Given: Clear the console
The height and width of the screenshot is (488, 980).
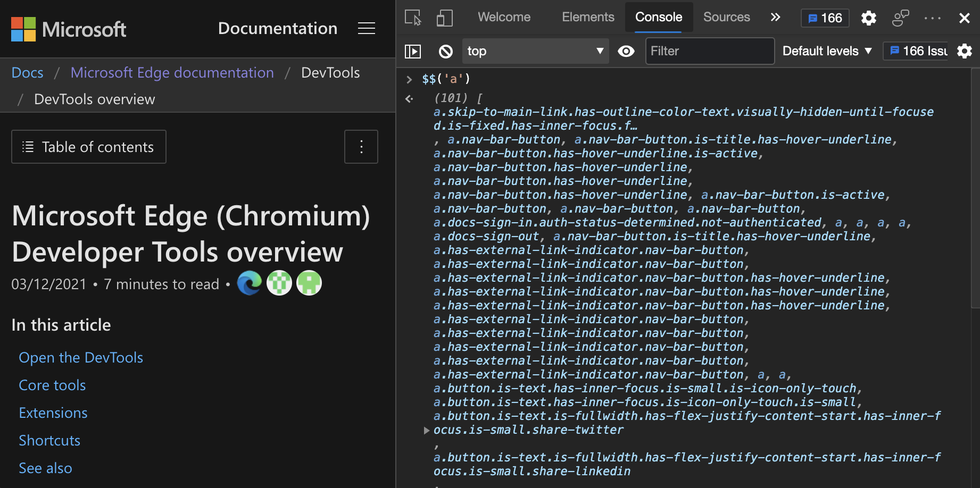Looking at the screenshot, I should coord(445,51).
